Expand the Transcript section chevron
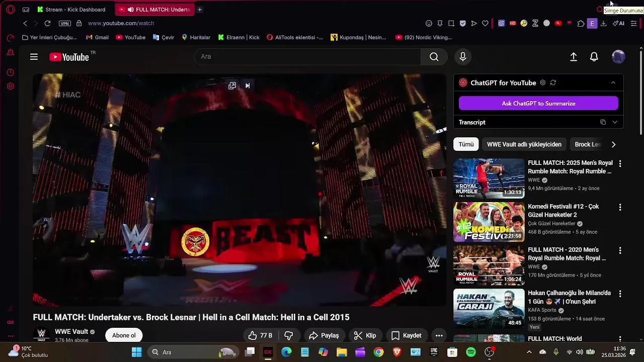Image resolution: width=644 pixels, height=362 pixels. tap(614, 122)
